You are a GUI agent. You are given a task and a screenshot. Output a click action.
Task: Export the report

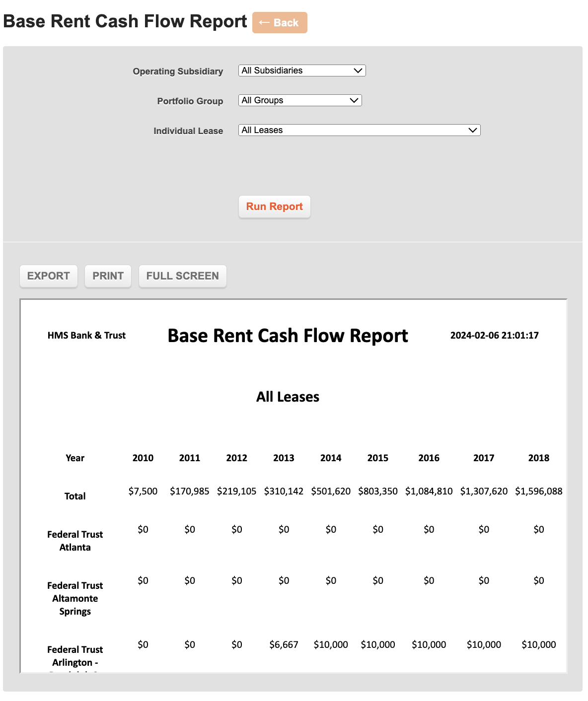coord(49,276)
